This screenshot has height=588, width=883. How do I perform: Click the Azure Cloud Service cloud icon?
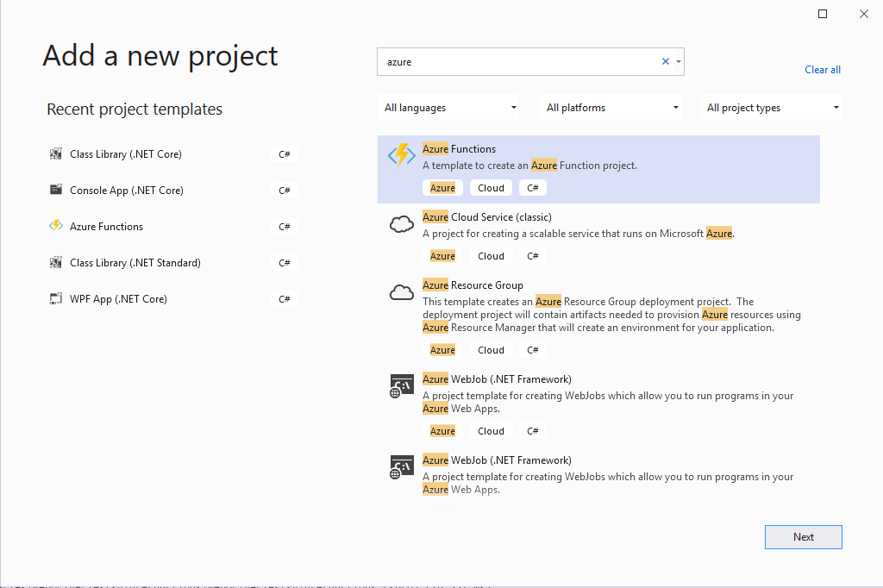pyautogui.click(x=402, y=224)
